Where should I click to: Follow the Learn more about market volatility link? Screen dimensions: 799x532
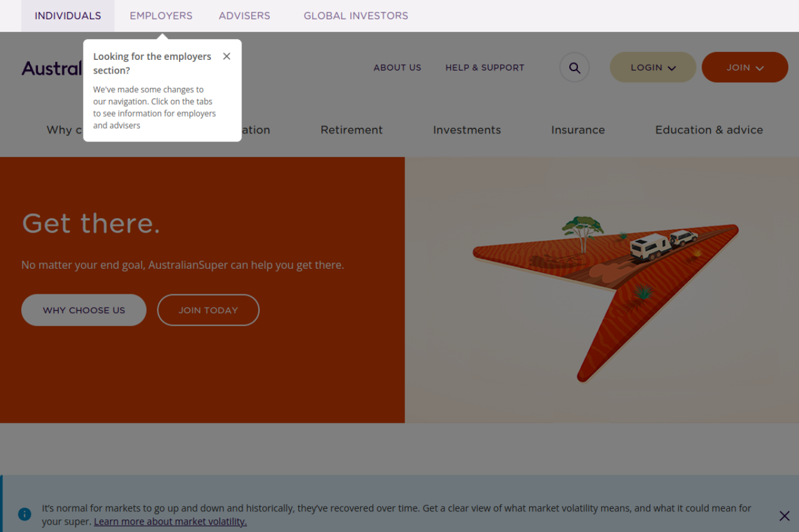coord(170,522)
